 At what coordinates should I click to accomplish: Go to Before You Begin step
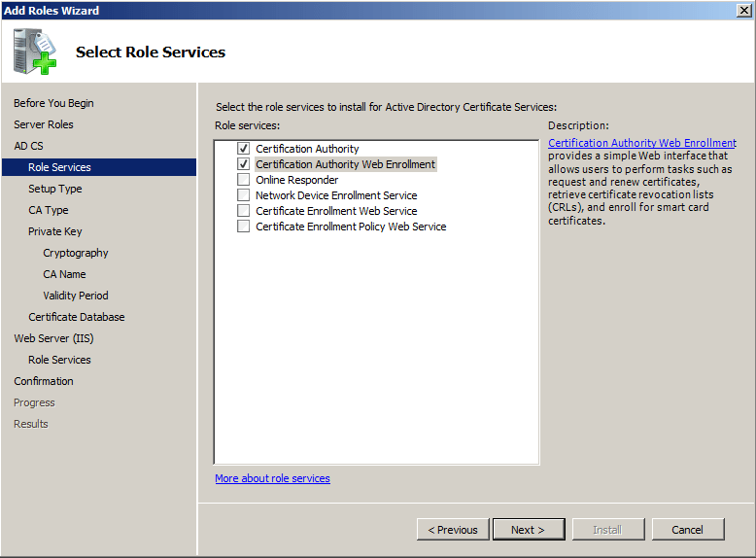click(x=53, y=103)
